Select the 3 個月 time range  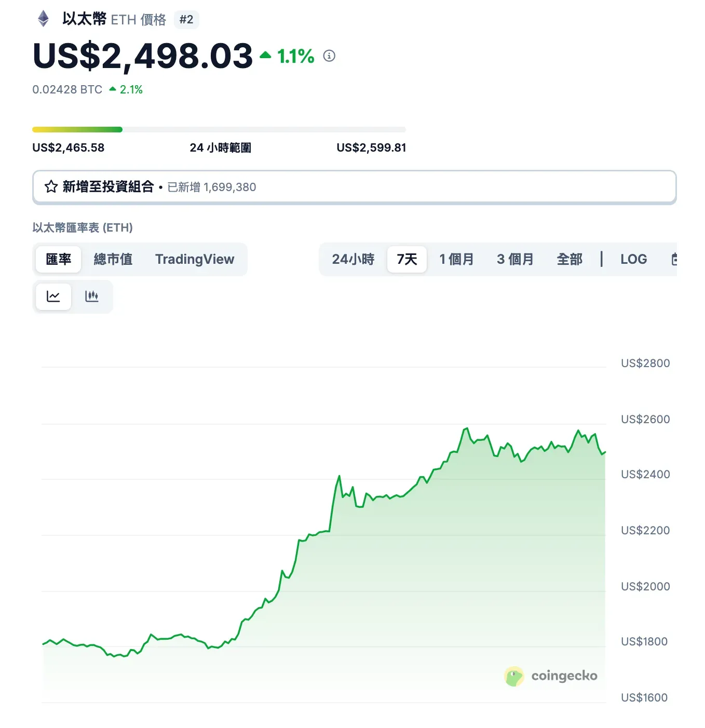coord(516,259)
